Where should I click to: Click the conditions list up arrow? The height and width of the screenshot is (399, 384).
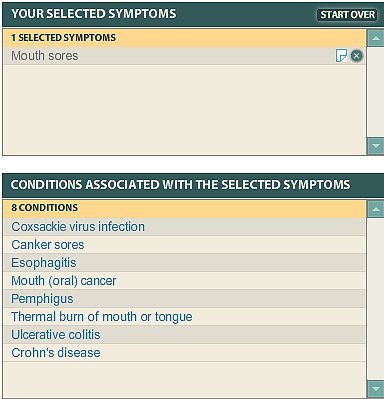376,209
